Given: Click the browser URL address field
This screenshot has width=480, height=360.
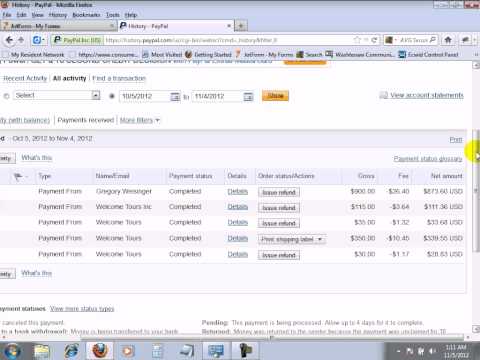Looking at the screenshot, I should coord(227,40).
